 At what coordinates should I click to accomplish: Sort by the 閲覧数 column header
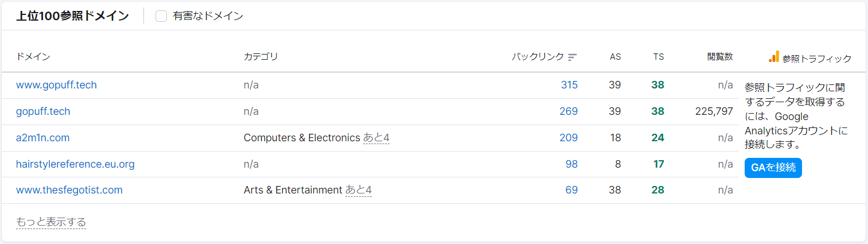tap(720, 57)
